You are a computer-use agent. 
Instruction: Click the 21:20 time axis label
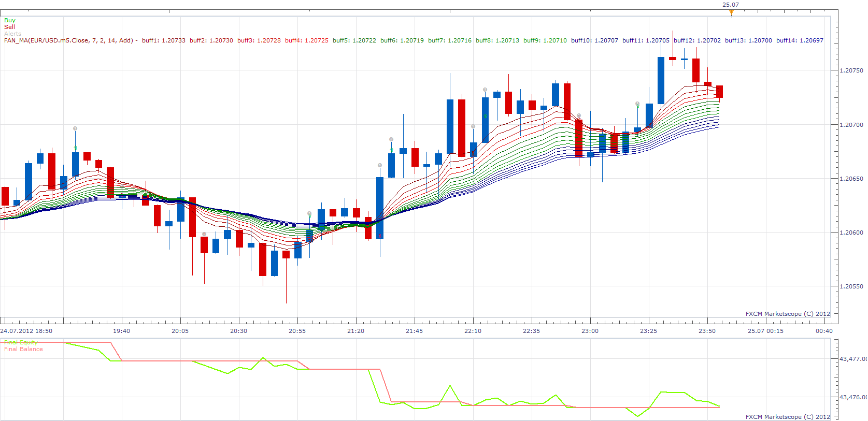tap(356, 331)
